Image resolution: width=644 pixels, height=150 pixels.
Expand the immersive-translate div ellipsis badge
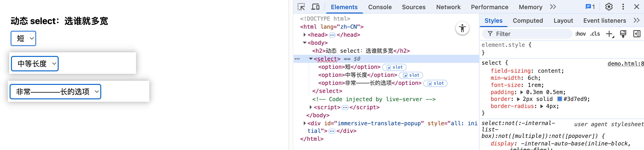332,131
